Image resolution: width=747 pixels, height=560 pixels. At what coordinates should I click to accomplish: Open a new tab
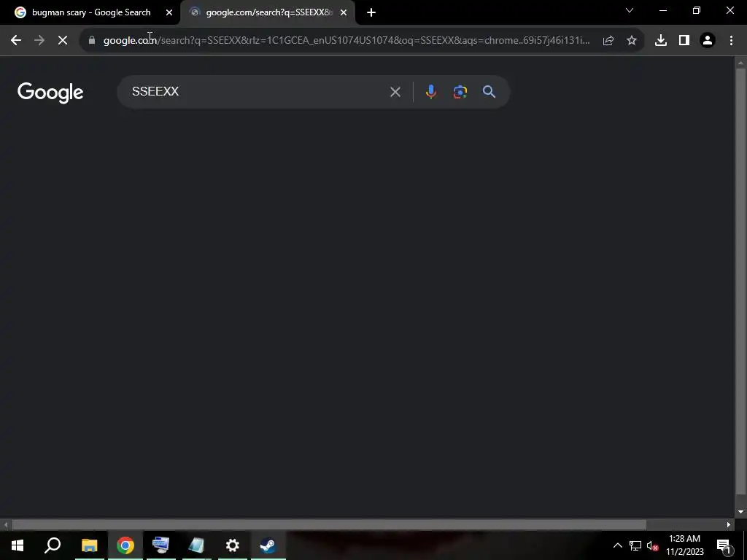pyautogui.click(x=371, y=12)
